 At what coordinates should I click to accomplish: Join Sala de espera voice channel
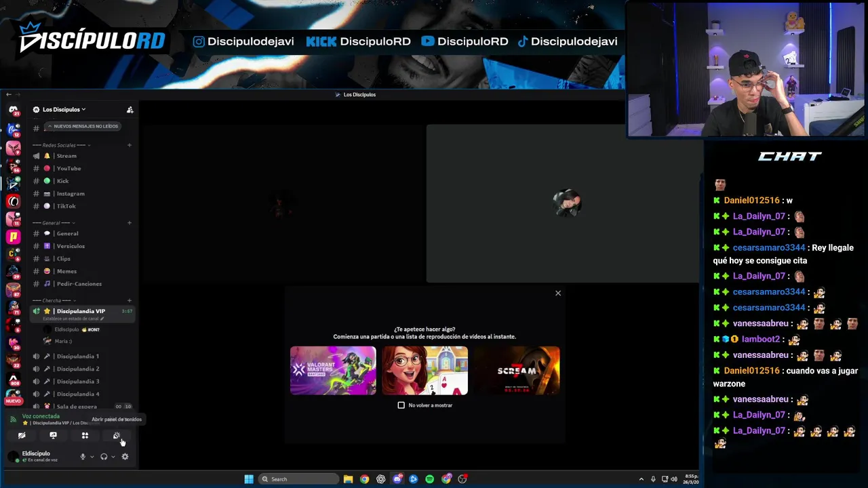point(83,407)
